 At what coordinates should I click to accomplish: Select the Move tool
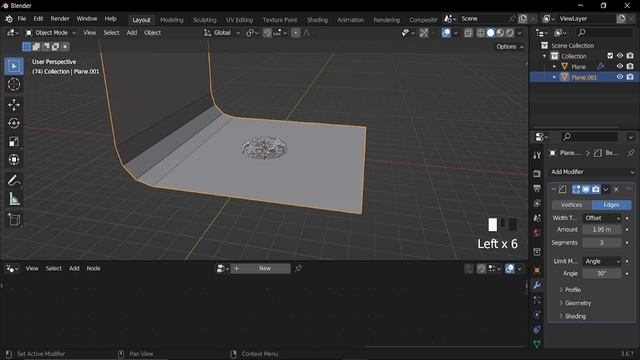[x=14, y=105]
